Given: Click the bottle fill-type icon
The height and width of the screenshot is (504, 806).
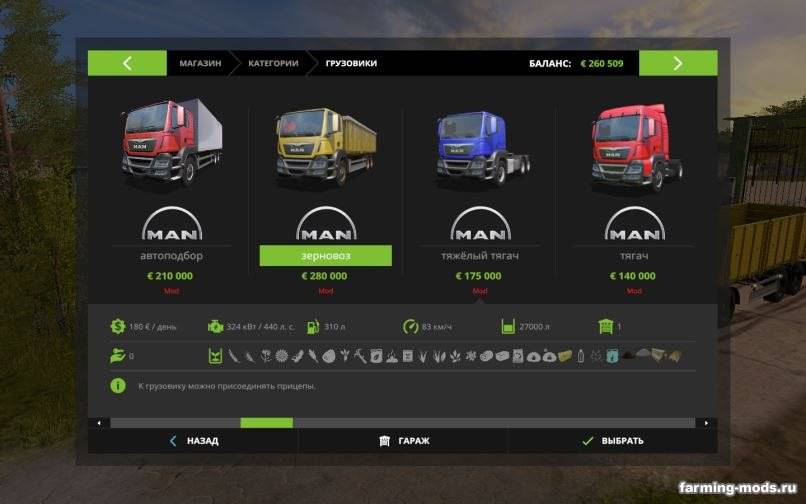Looking at the screenshot, I should 581,356.
